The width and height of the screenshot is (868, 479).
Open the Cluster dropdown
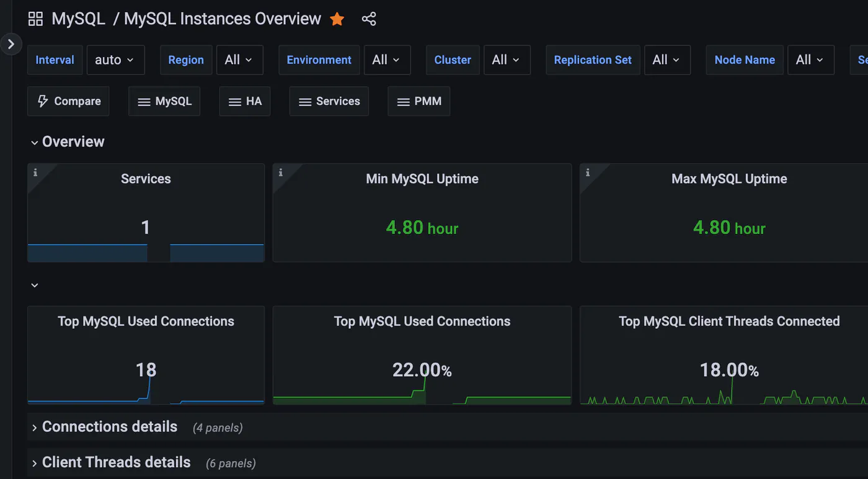pyautogui.click(x=507, y=60)
